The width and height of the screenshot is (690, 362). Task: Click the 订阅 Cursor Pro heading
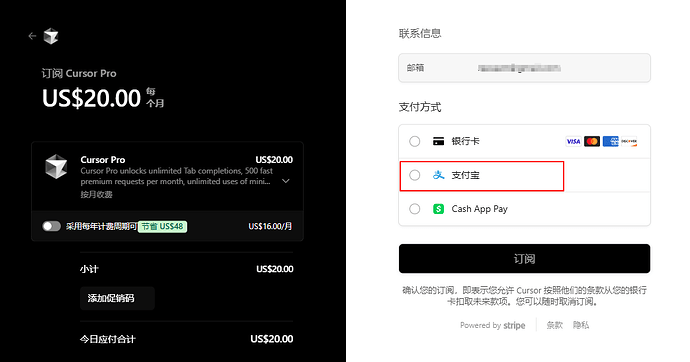coord(79,73)
